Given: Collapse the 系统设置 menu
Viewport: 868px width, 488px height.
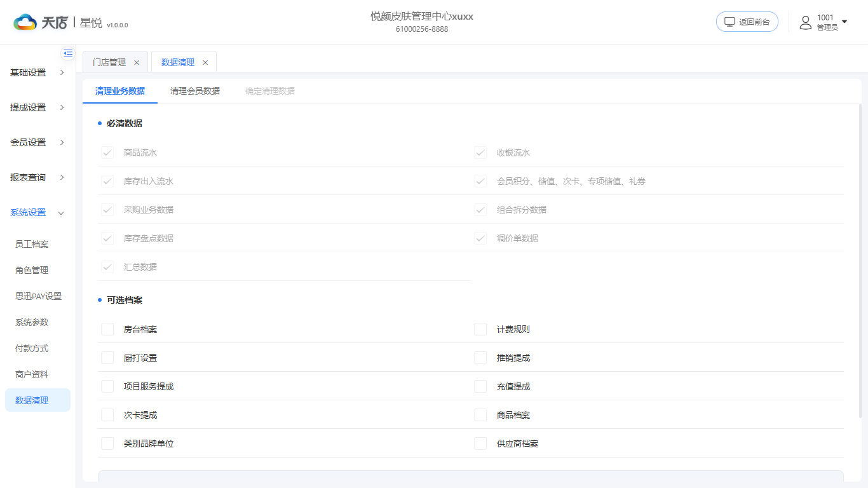Looking at the screenshot, I should coord(38,212).
